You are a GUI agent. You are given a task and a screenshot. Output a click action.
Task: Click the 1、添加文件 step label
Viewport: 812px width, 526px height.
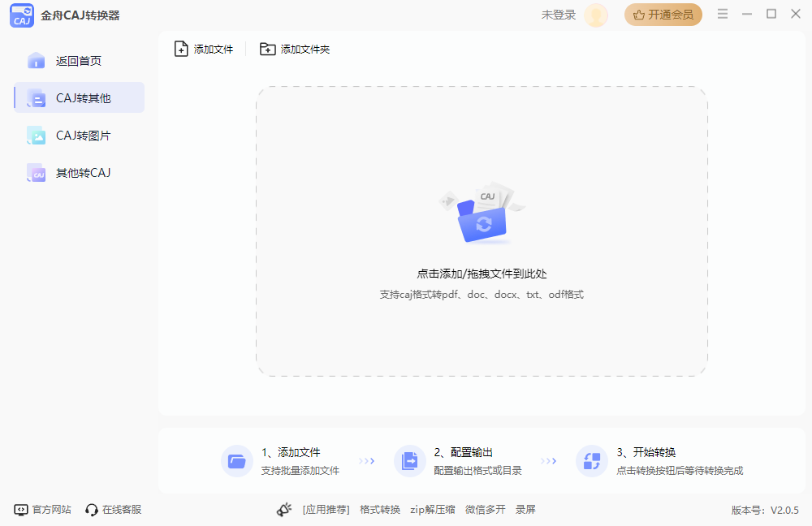(291, 452)
